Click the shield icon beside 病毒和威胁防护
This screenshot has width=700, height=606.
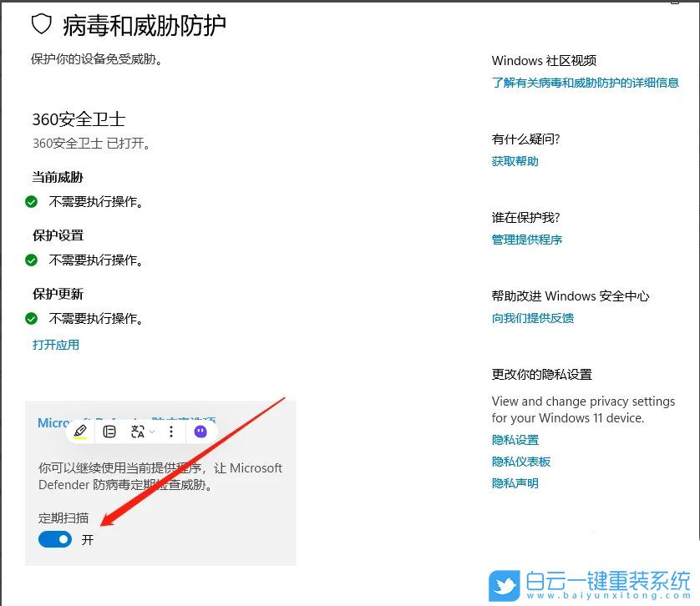(43, 26)
